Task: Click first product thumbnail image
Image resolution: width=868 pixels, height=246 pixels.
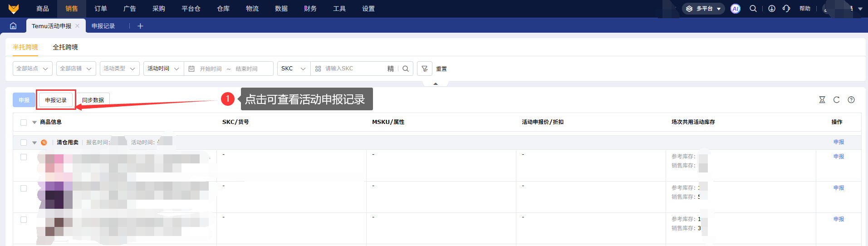Action: pos(55,167)
